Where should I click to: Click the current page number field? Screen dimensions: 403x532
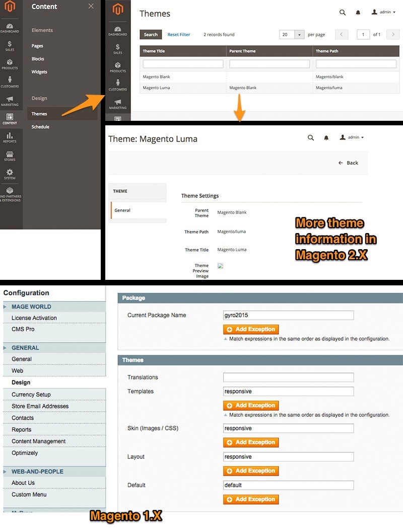[x=363, y=34]
